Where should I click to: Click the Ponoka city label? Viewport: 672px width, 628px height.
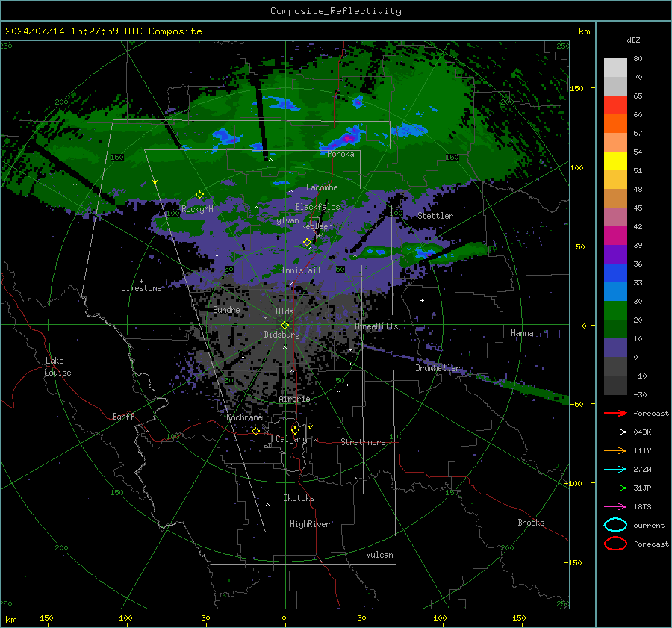[340, 154]
